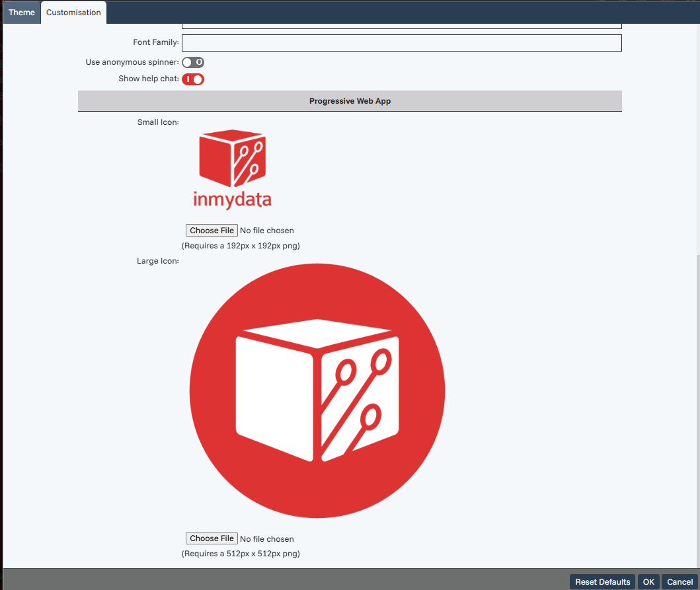Click the Progressive Web App section header
The image size is (700, 590).
coord(350,101)
